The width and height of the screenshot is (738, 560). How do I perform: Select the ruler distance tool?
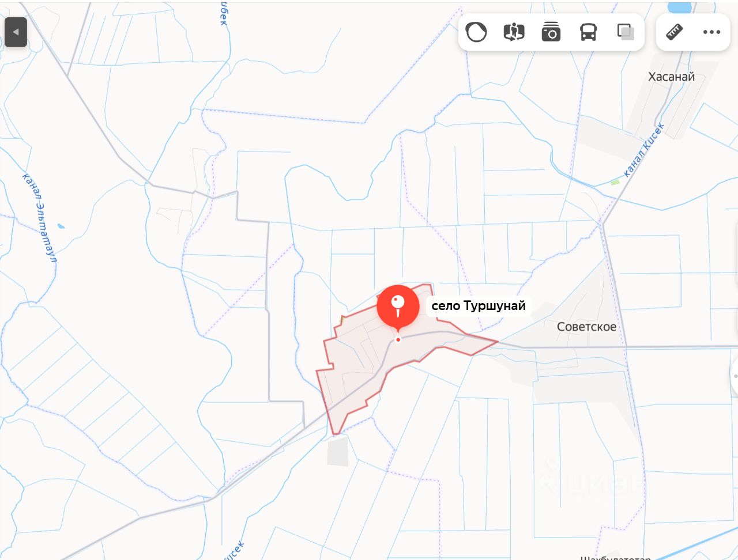(x=675, y=32)
